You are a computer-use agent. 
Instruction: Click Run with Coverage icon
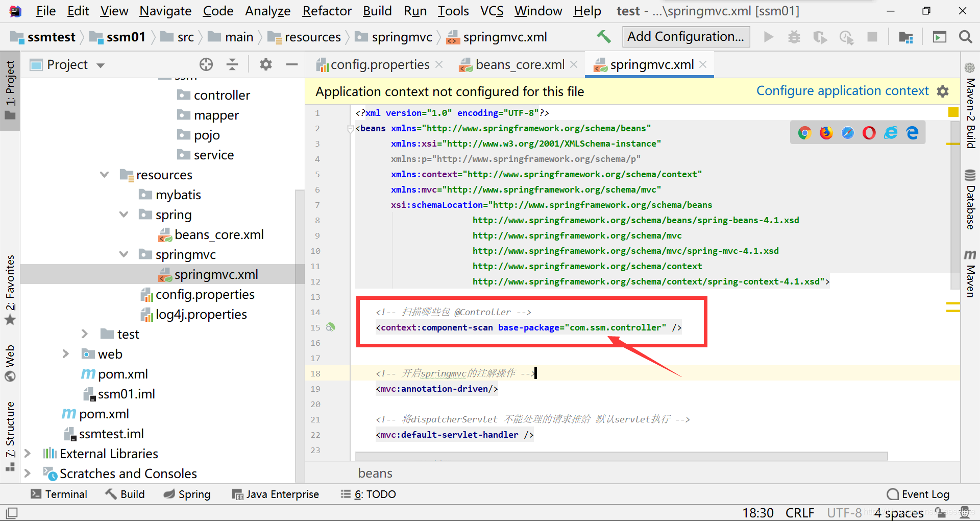pyautogui.click(x=820, y=37)
